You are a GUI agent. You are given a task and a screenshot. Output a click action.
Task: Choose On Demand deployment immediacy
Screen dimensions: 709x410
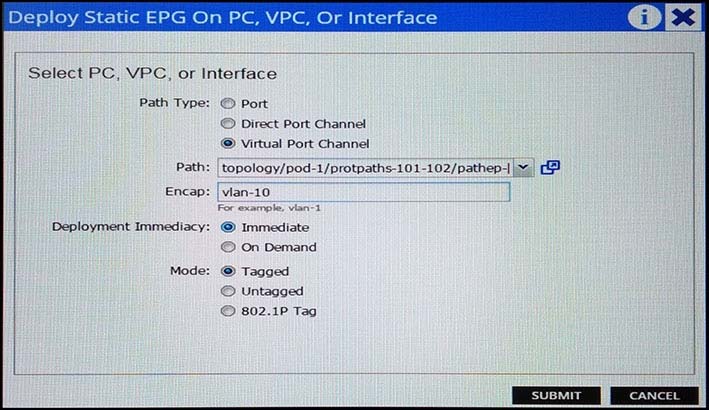[228, 247]
